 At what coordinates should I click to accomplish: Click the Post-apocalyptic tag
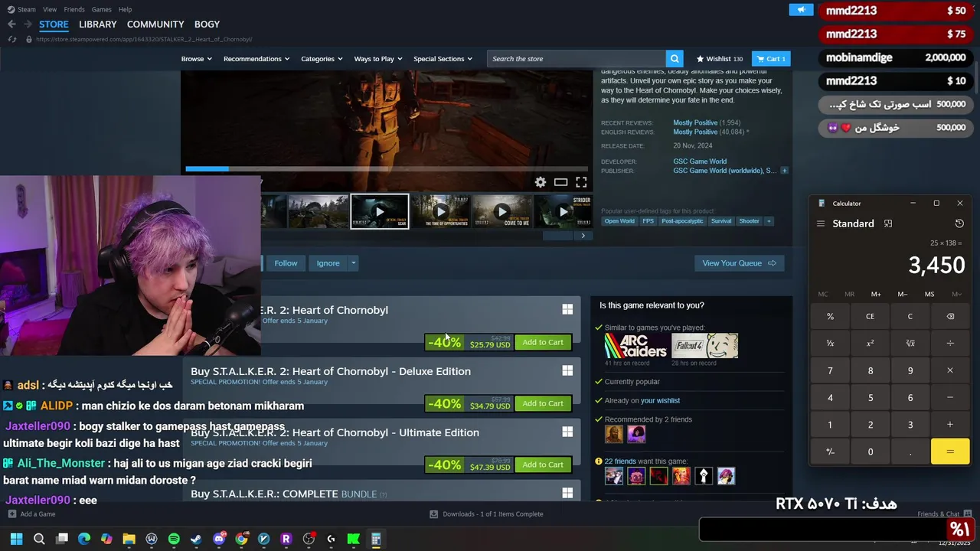681,221
